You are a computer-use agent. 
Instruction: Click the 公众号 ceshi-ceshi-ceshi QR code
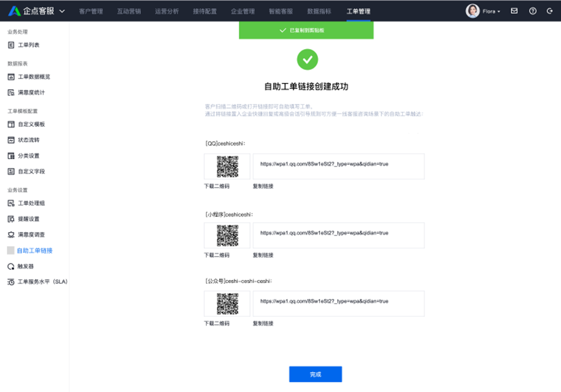click(x=227, y=304)
